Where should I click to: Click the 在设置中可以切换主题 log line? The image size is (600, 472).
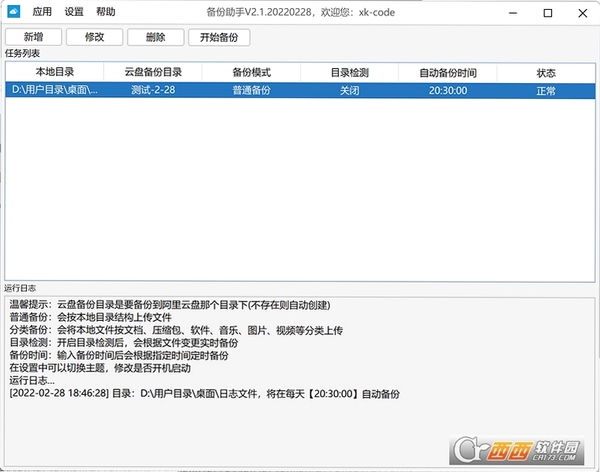(x=100, y=368)
